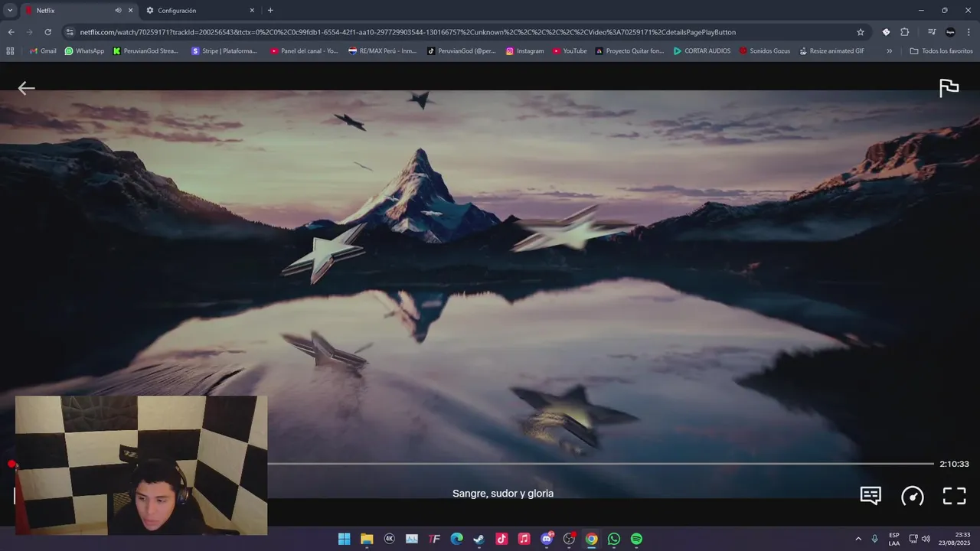This screenshot has height=551, width=980.
Task: Open Discord from taskbar
Action: [547, 539]
